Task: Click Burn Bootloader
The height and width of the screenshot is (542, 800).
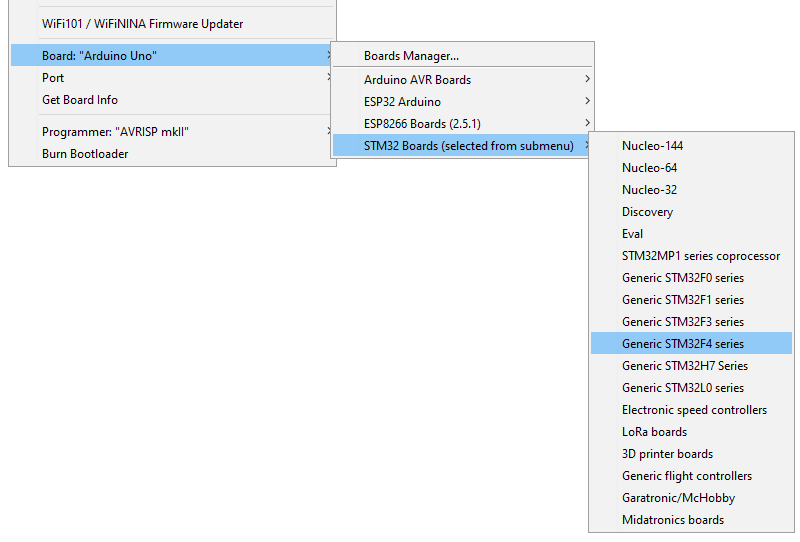Action: (x=172, y=154)
